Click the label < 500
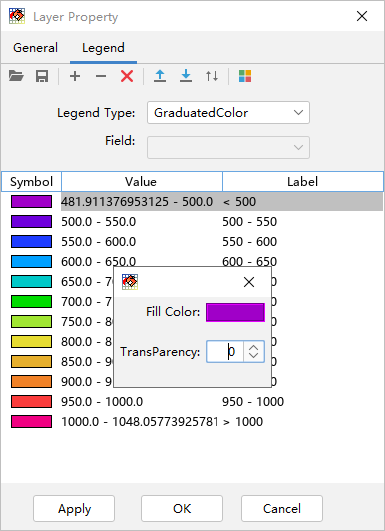Image resolution: width=385 pixels, height=531 pixels. [239, 202]
